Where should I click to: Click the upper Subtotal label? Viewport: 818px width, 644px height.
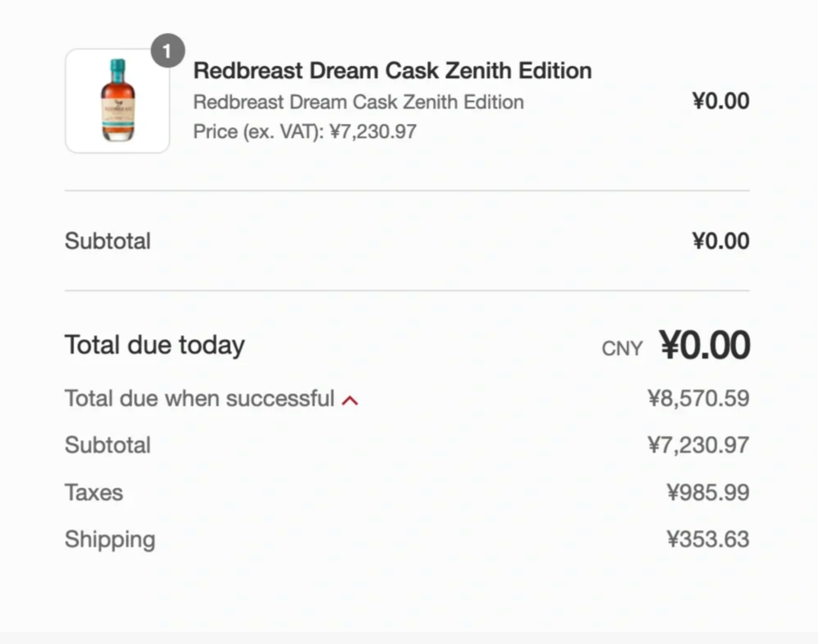pos(108,241)
